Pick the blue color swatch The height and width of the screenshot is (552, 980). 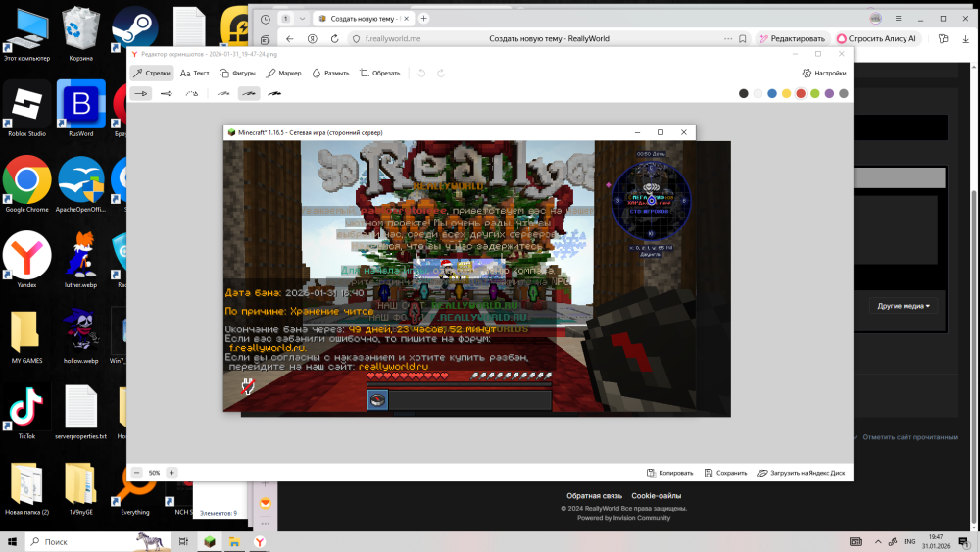[772, 94]
